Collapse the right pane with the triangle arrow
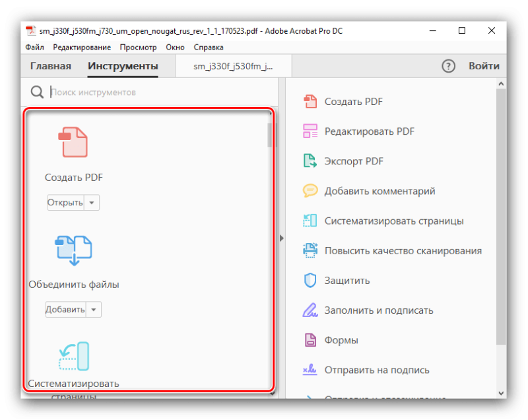The image size is (528, 420). (x=282, y=238)
